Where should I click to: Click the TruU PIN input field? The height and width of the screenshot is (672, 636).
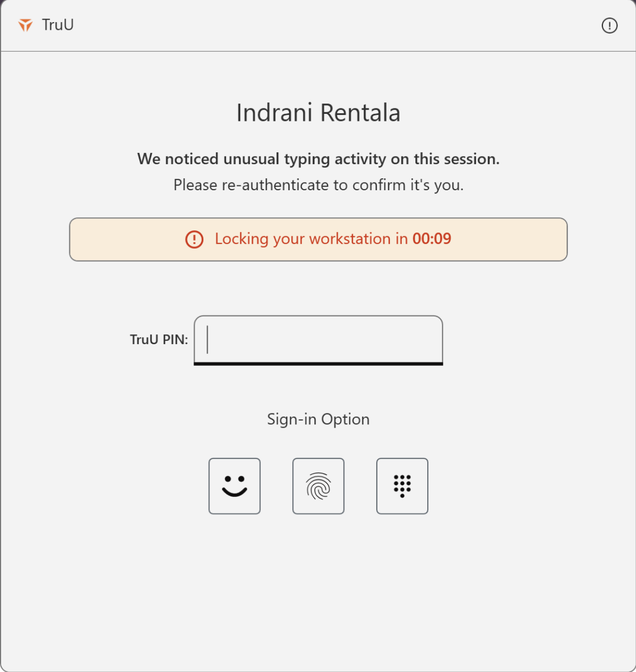318,340
